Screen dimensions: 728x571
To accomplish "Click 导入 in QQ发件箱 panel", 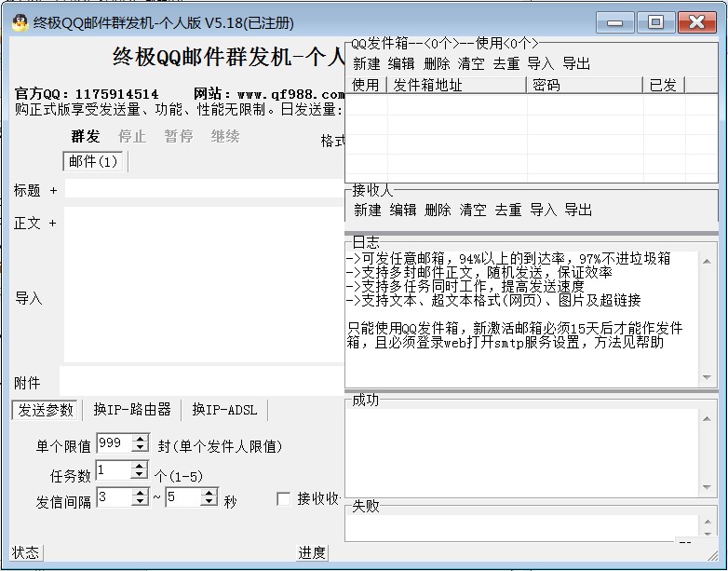I will pos(541,63).
